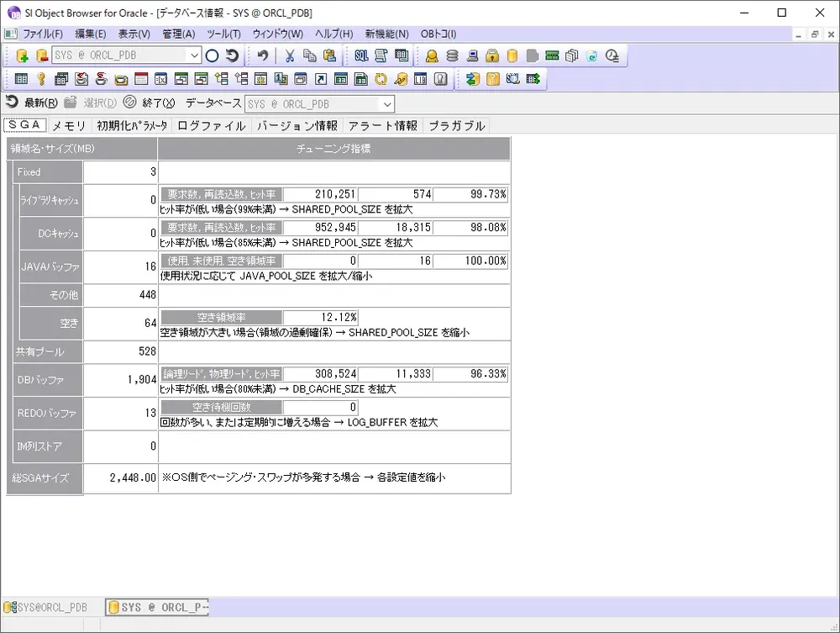The height and width of the screenshot is (633, 840).
Task: Click the database link lightning icon
Action: (400, 79)
